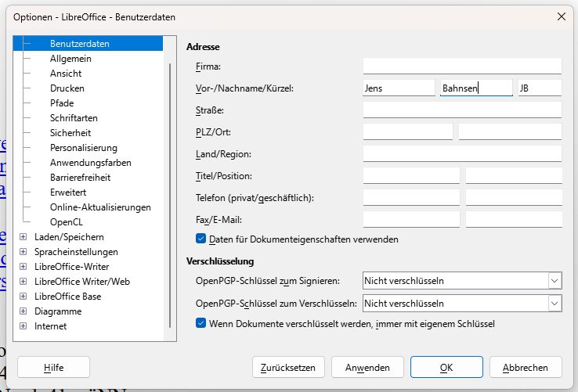
Task: Close the Optionen dialog window
Action: 561,16
